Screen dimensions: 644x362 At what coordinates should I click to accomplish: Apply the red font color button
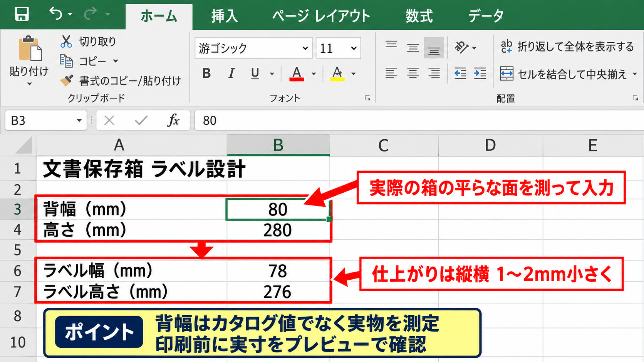click(x=297, y=73)
